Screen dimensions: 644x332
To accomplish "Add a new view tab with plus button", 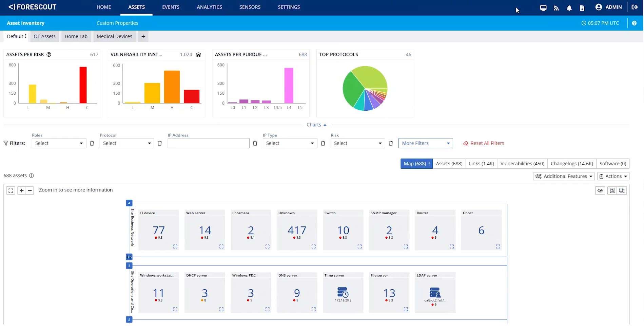I will [x=143, y=36].
